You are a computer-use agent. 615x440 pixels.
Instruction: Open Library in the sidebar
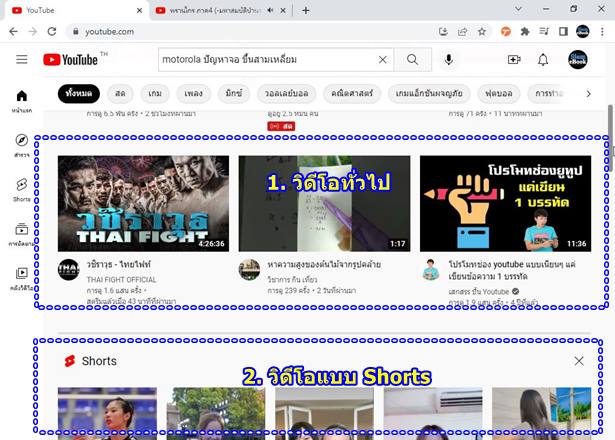(x=22, y=278)
